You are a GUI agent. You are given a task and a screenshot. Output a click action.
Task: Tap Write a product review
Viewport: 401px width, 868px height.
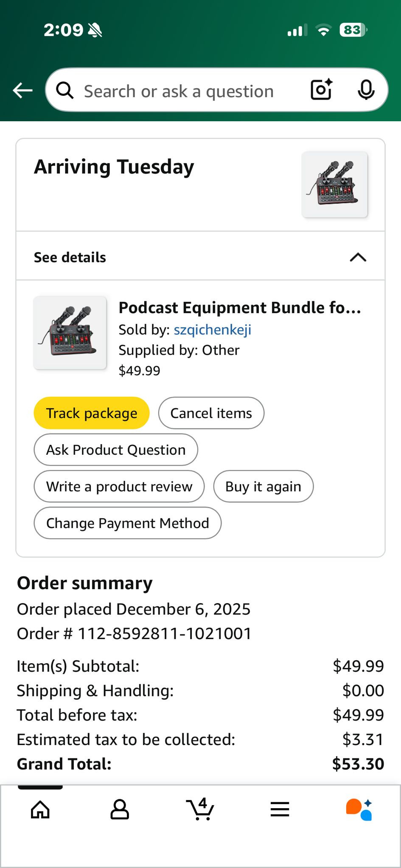pyautogui.click(x=119, y=487)
